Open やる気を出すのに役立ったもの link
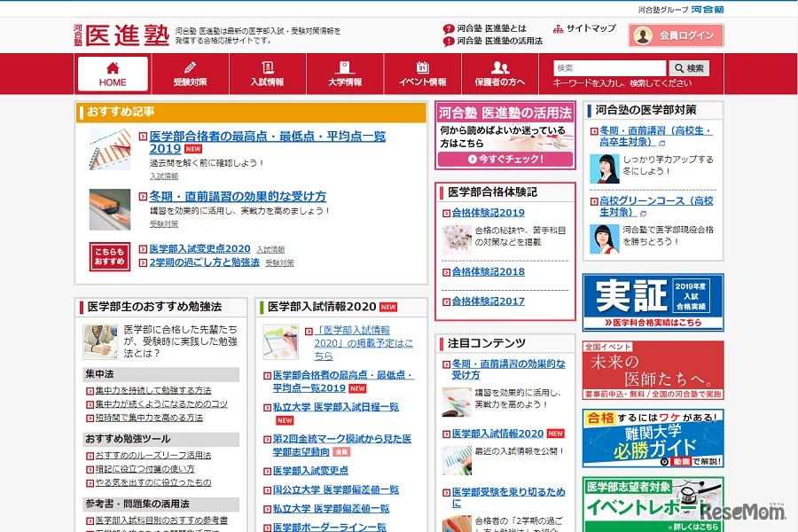 (x=153, y=482)
